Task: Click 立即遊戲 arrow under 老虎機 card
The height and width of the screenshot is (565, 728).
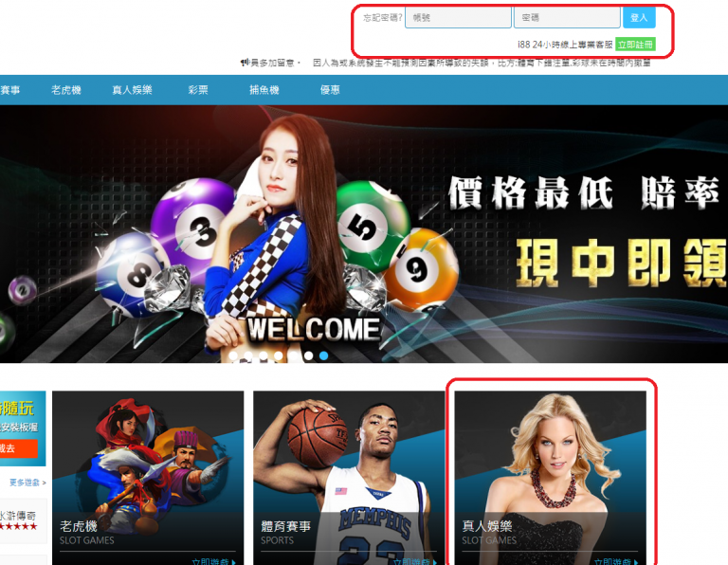Action: point(214,561)
